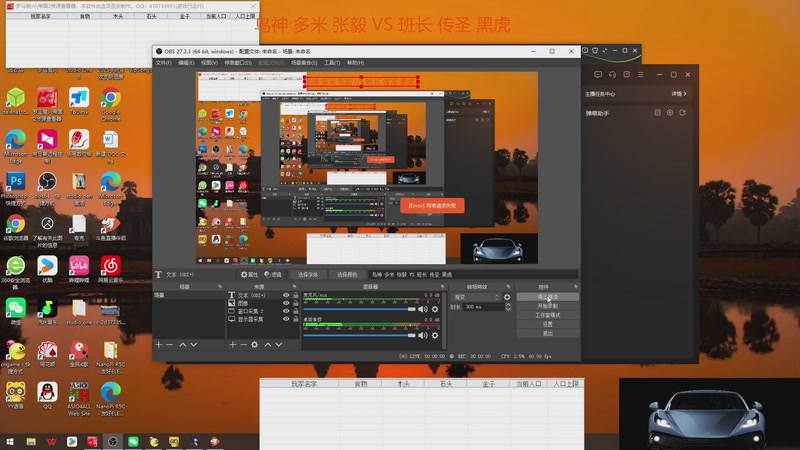Enable Studio Mode in Controls
The height and width of the screenshot is (450, 800).
click(x=547, y=315)
